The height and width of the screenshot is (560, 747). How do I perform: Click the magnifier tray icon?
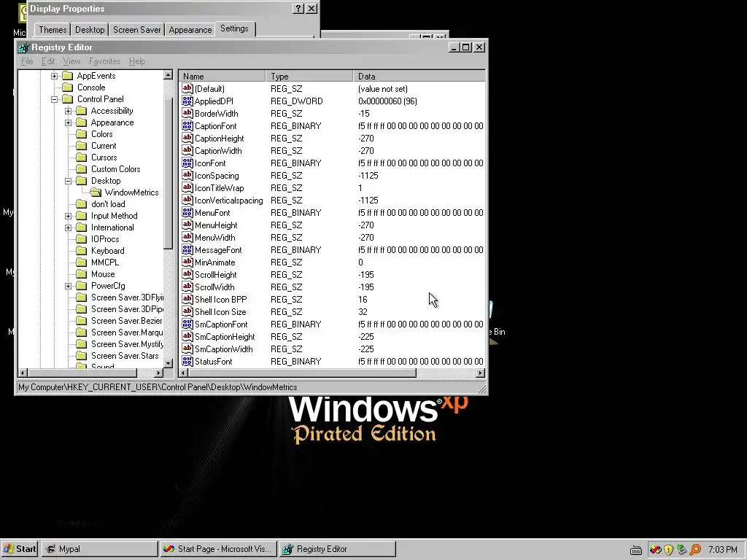tap(695, 550)
